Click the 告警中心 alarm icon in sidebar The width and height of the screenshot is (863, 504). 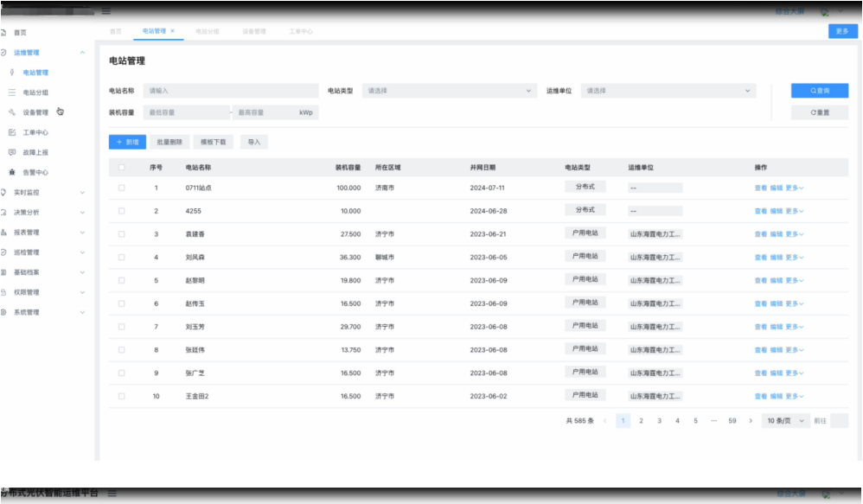coord(12,172)
